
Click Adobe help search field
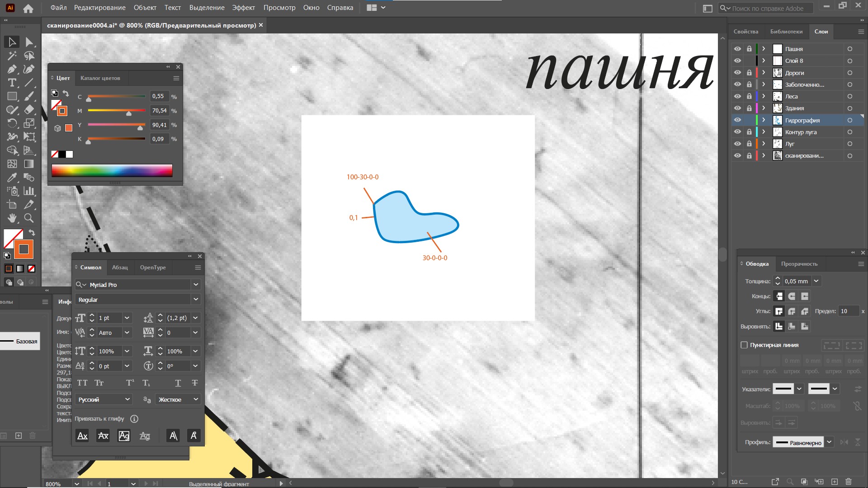pos(765,8)
